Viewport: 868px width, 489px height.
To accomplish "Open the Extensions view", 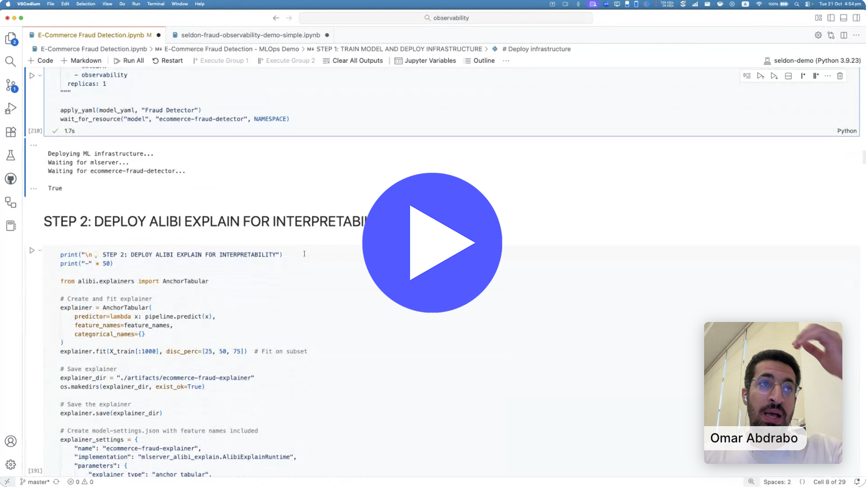I will [10, 132].
